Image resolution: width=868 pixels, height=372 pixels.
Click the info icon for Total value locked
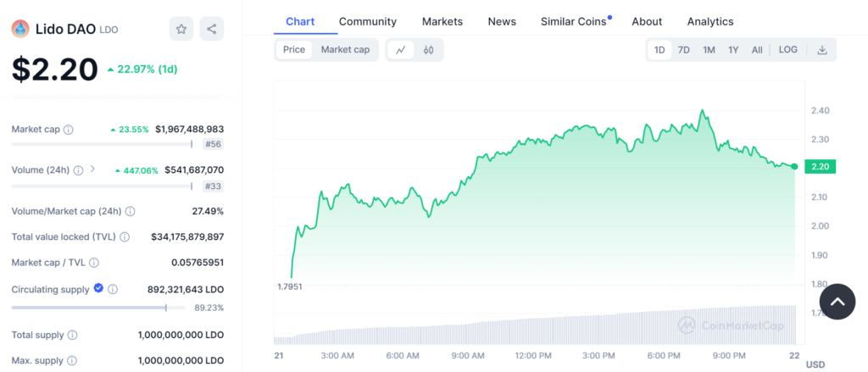coord(125,237)
